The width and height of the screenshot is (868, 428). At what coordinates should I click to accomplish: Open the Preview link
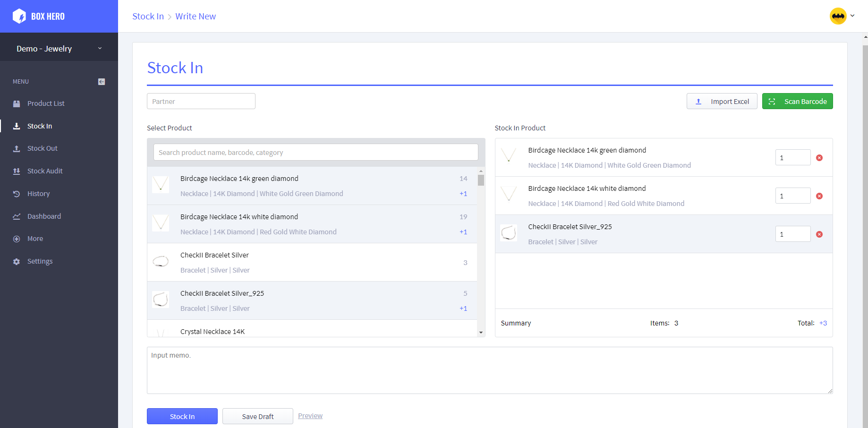[x=310, y=416]
